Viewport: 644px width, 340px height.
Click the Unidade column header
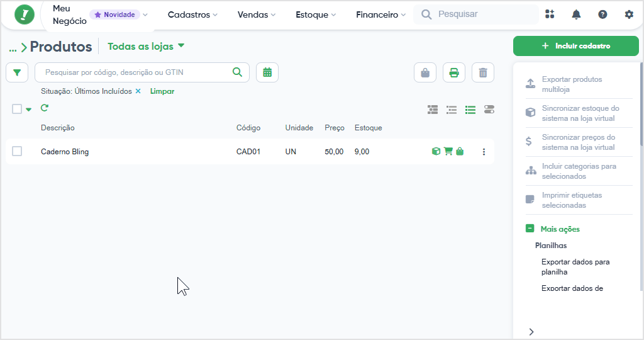[x=299, y=128]
